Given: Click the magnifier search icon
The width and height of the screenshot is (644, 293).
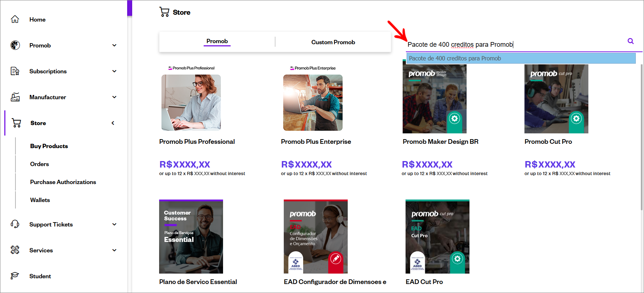Looking at the screenshot, I should click(630, 41).
